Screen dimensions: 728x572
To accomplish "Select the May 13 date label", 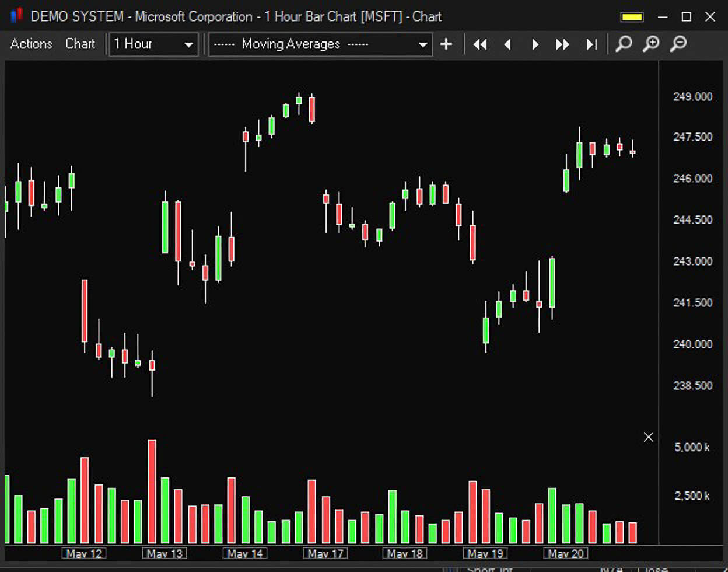I will pyautogui.click(x=165, y=553).
